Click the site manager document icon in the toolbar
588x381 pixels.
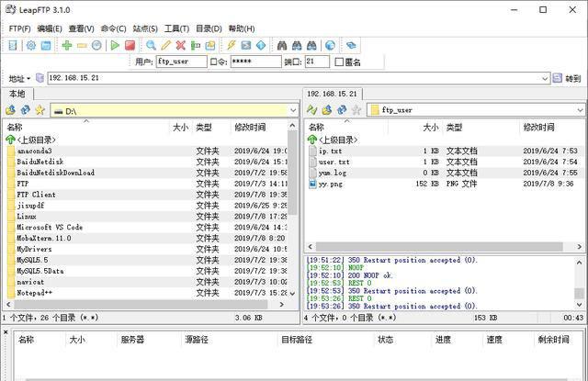tap(13, 45)
